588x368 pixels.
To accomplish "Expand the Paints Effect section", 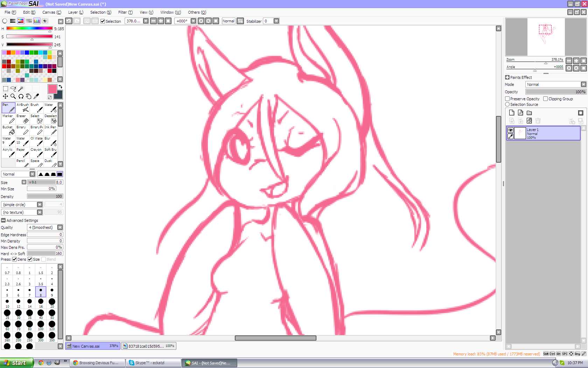I will click(x=507, y=77).
